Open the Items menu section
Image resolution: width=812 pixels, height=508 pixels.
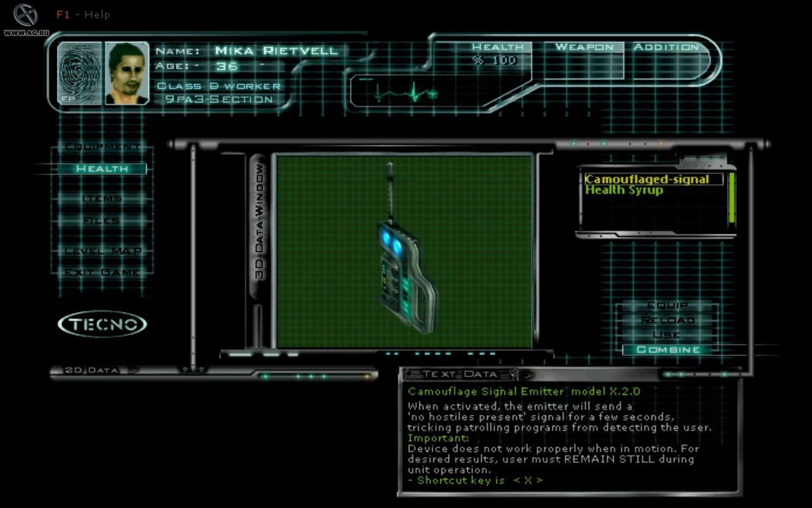[x=102, y=199]
